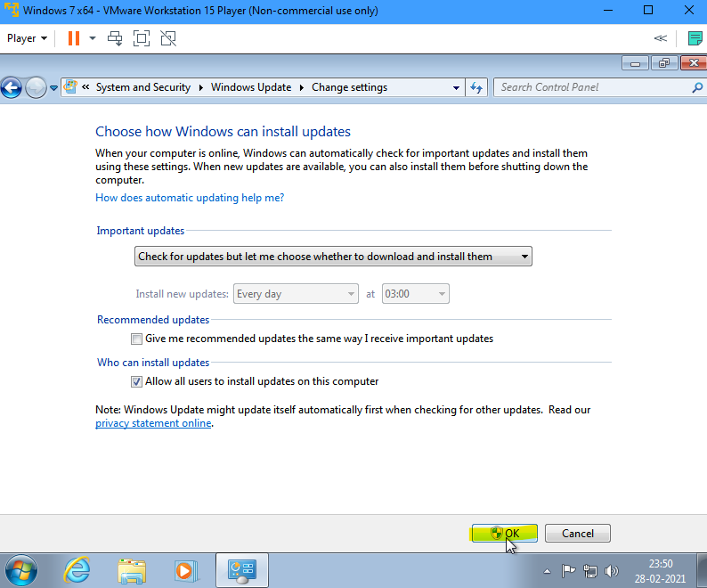Go back in Control Panel
This screenshot has height=588, width=707.
(12, 87)
